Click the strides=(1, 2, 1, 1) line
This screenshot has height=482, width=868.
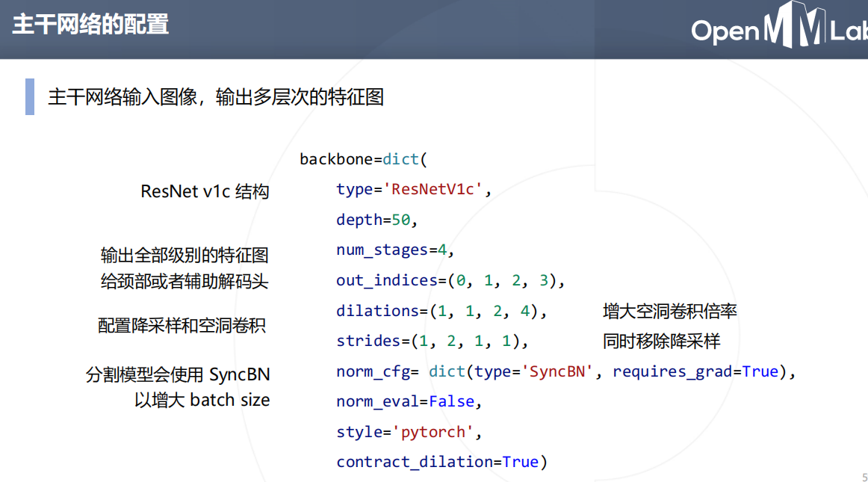(x=432, y=342)
